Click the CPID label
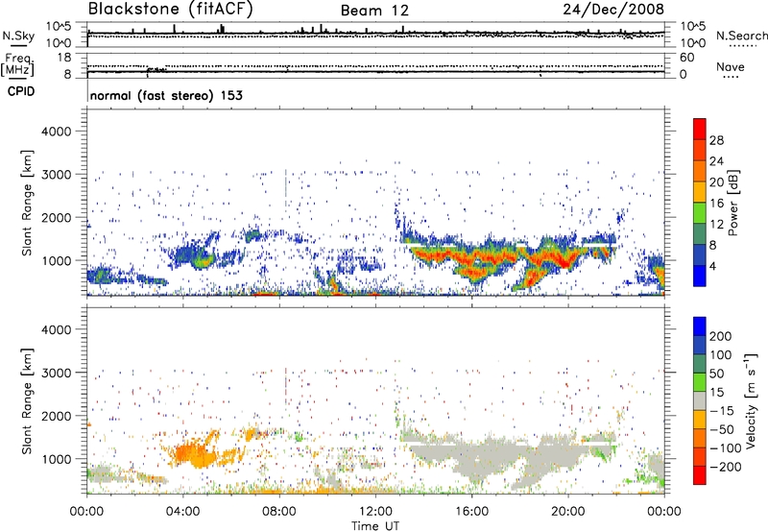Image resolution: width=768 pixels, height=532 pixels. tap(21, 91)
